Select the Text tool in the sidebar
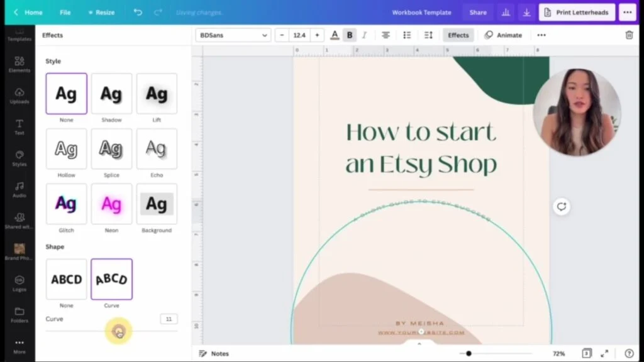Viewport: 644px width, 362px height. [x=19, y=128]
